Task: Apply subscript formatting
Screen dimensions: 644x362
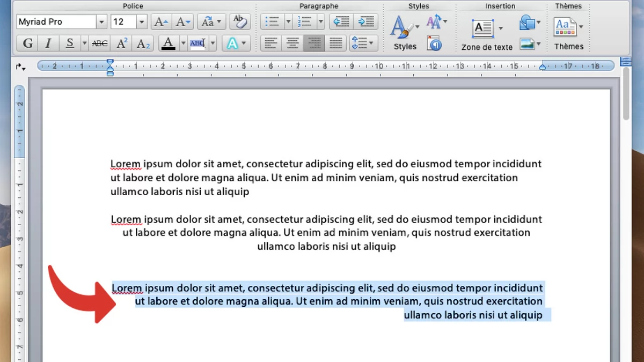Action: pos(143,43)
